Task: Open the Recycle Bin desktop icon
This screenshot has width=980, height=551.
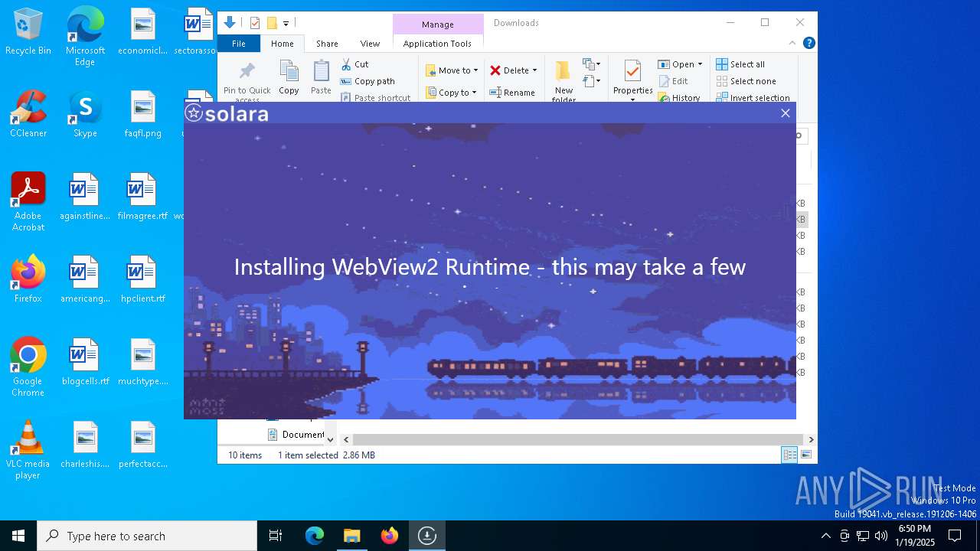Action: click(28, 32)
